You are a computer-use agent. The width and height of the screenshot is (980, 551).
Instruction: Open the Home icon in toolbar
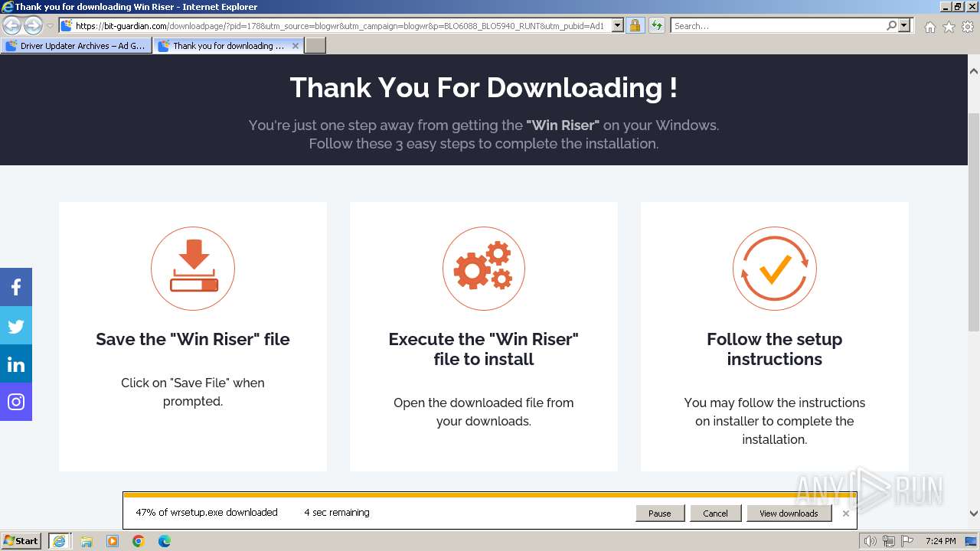point(929,27)
